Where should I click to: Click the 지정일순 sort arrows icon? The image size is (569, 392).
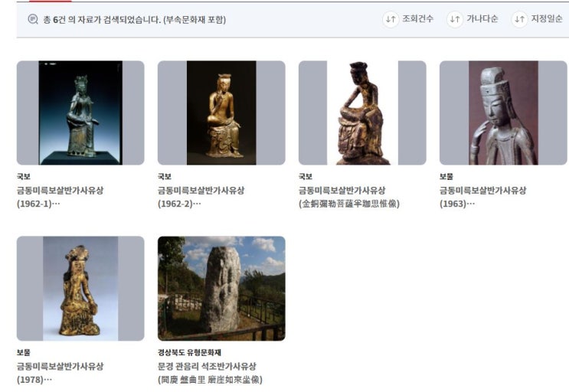[519, 19]
